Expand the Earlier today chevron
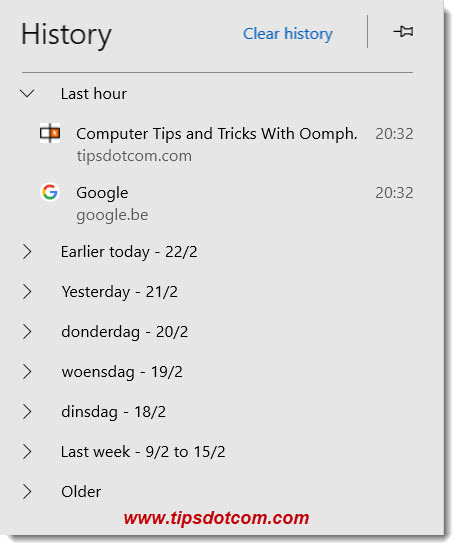This screenshot has height=550, width=459. [27, 252]
